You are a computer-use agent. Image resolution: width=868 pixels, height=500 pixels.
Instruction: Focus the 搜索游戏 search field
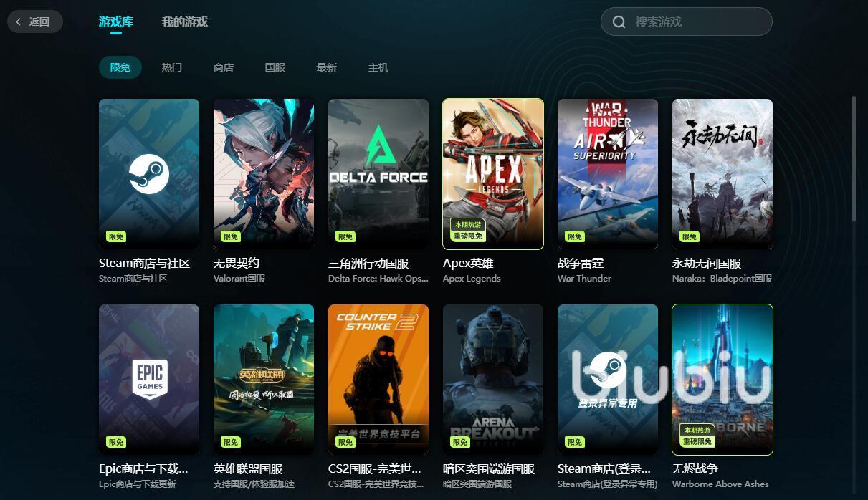[x=687, y=22]
